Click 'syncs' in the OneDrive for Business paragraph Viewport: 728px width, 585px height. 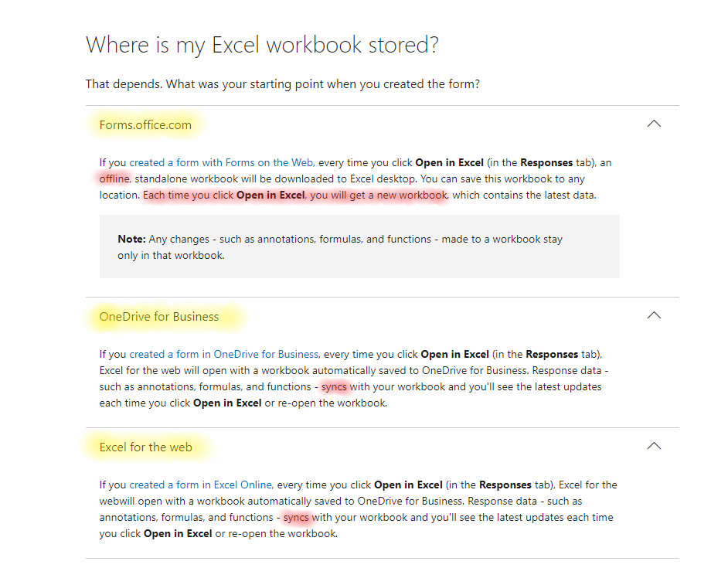tap(335, 386)
